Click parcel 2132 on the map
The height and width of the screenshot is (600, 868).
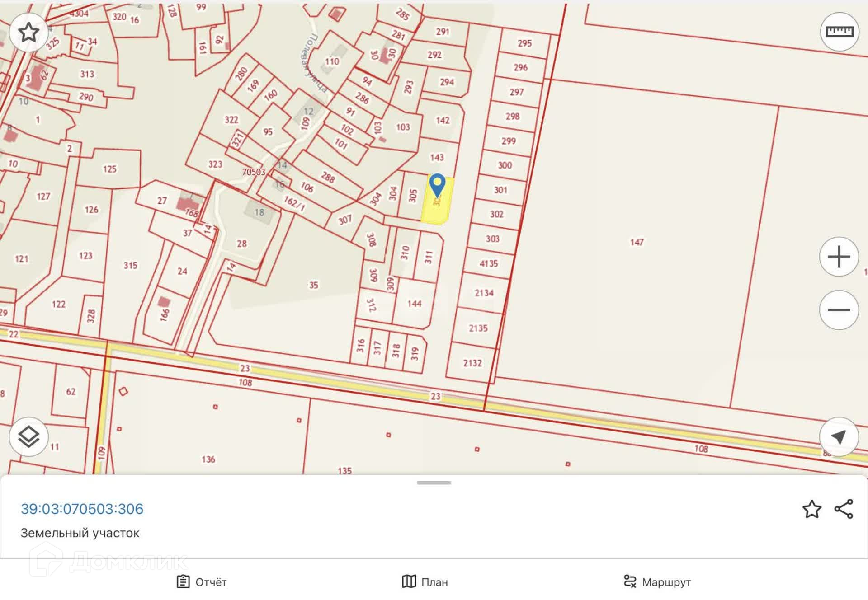pos(472,363)
